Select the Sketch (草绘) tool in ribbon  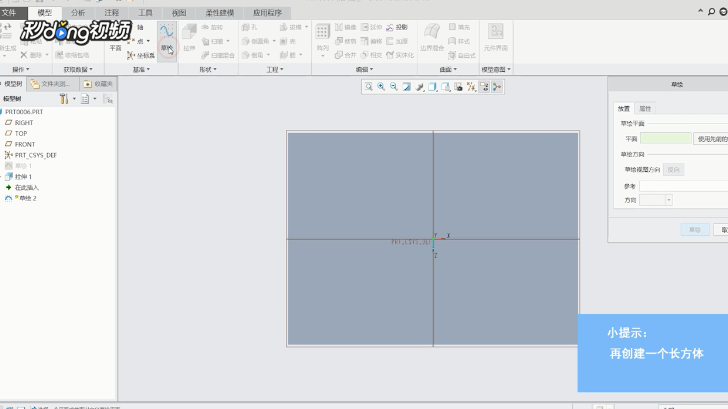click(x=167, y=39)
